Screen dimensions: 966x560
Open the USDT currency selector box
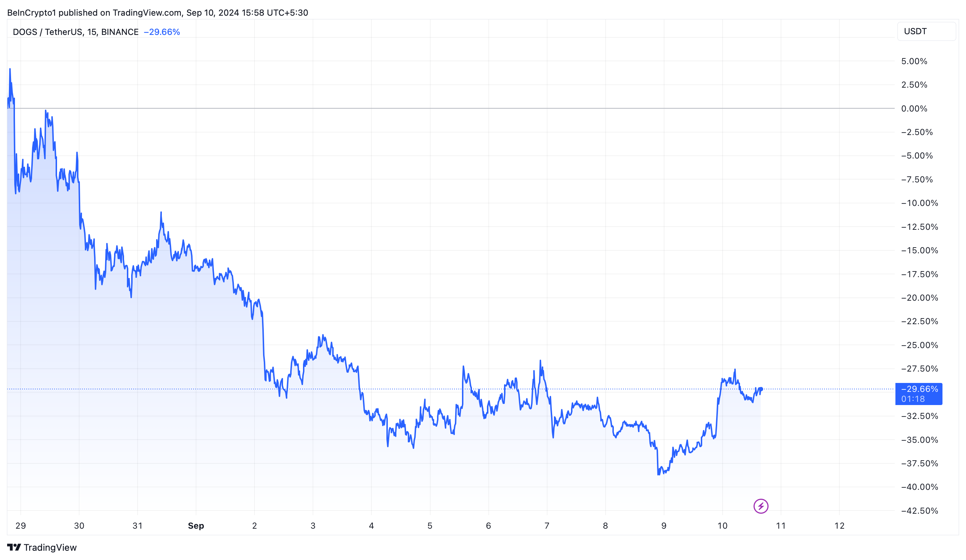click(x=926, y=31)
